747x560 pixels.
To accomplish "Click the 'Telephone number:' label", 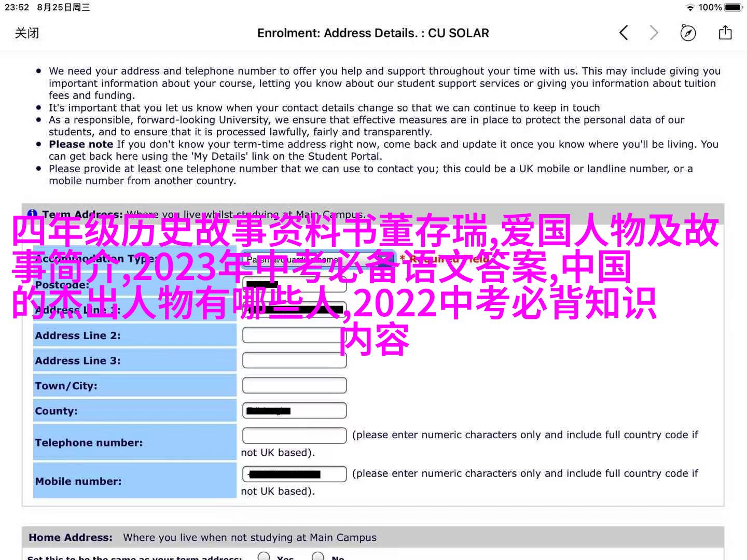I will [89, 443].
